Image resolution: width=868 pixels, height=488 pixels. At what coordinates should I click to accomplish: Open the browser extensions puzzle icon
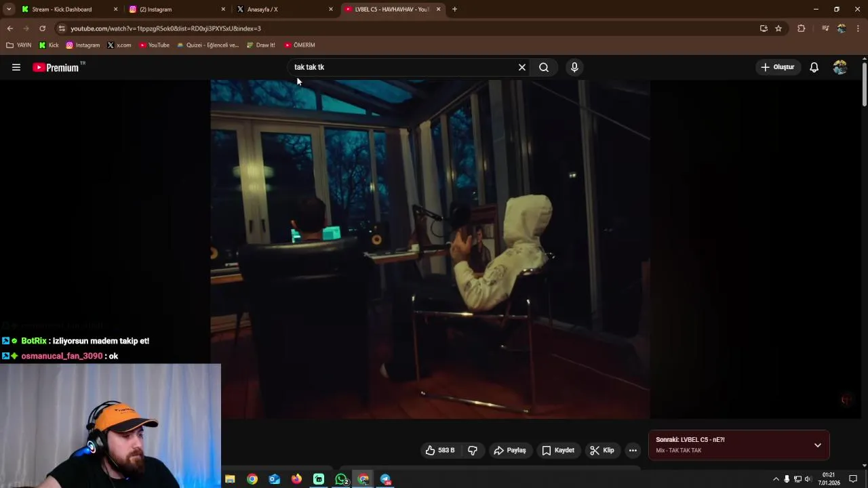click(x=802, y=28)
